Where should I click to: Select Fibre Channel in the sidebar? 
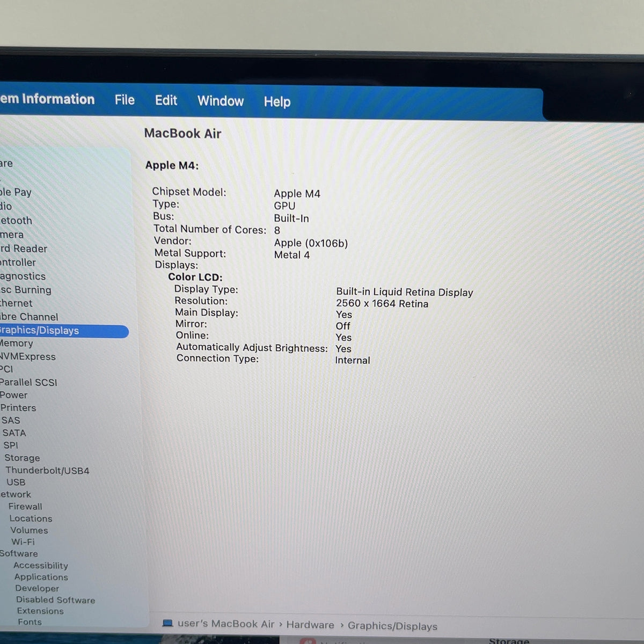pyautogui.click(x=29, y=317)
